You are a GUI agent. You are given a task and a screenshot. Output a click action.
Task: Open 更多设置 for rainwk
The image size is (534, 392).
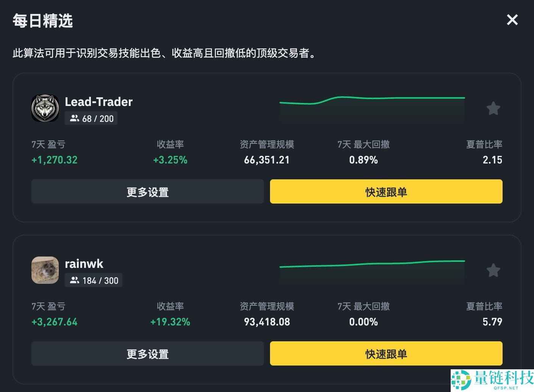click(147, 354)
